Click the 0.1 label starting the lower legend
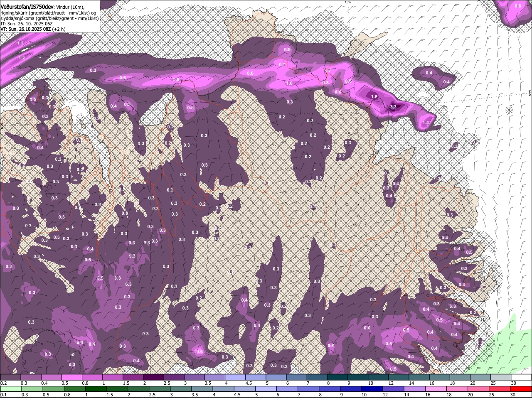Image resolution: width=532 pixels, height=398 pixels. [3, 395]
